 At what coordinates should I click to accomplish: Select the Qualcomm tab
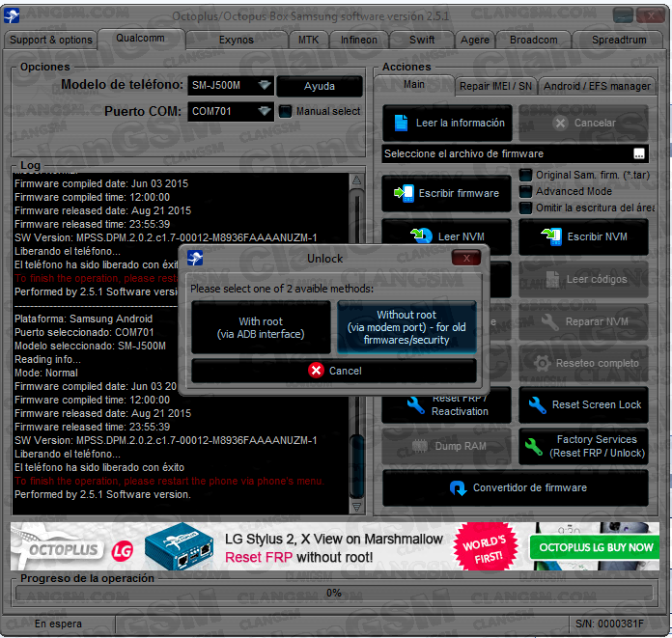(x=141, y=39)
